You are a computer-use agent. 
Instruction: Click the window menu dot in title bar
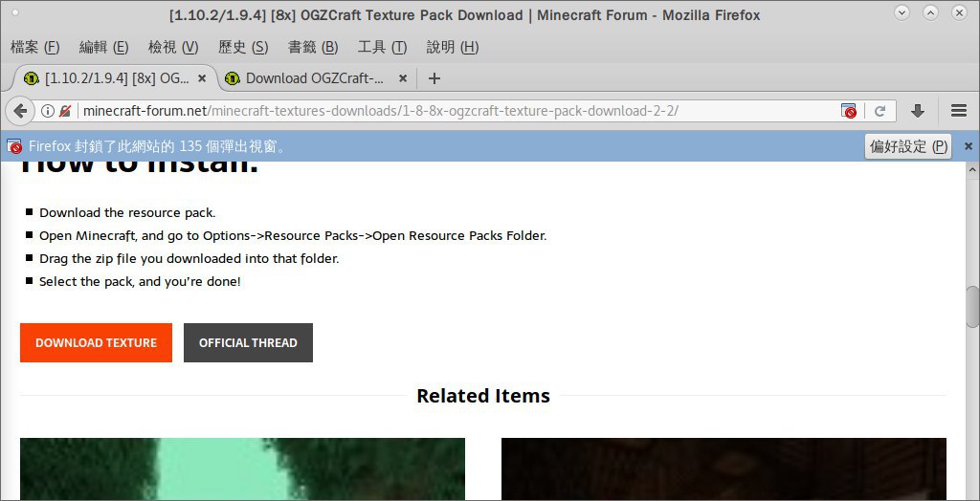coord(15,11)
